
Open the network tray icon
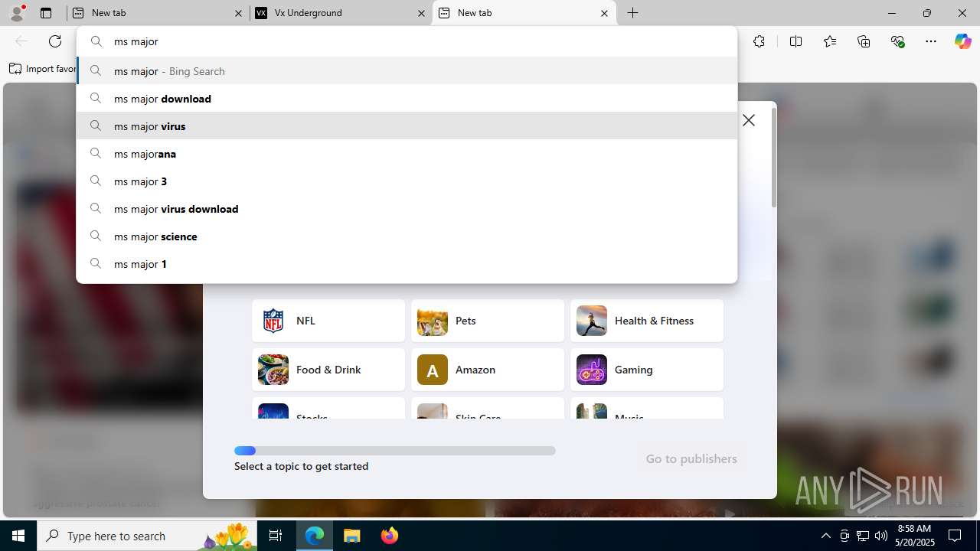coord(863,536)
